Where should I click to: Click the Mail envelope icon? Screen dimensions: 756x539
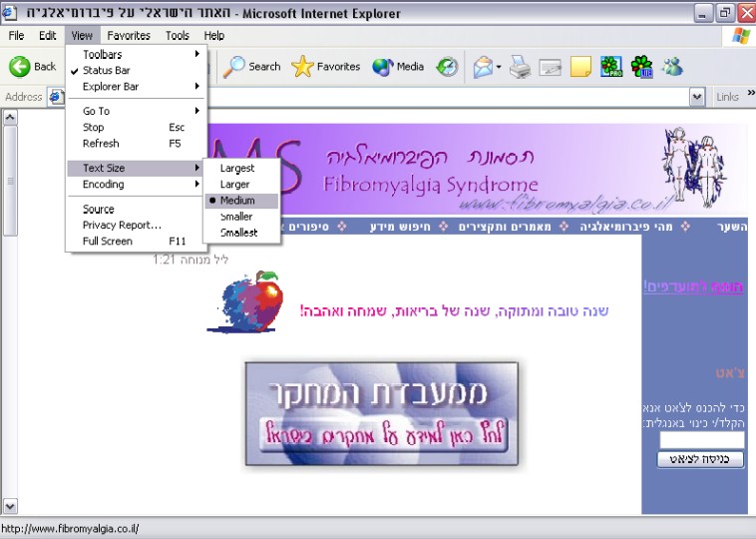click(x=483, y=67)
